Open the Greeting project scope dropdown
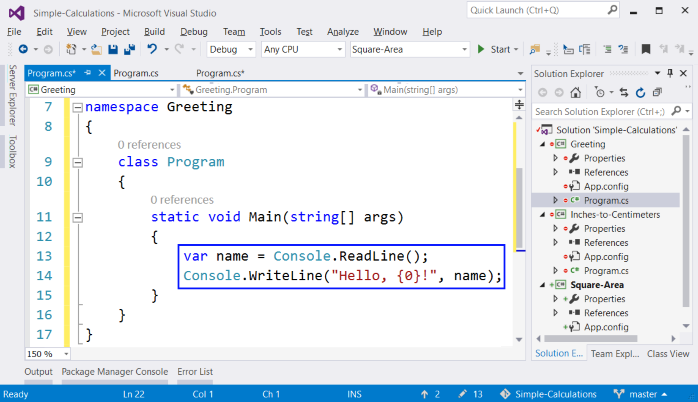The height and width of the screenshot is (402, 698). tap(172, 90)
